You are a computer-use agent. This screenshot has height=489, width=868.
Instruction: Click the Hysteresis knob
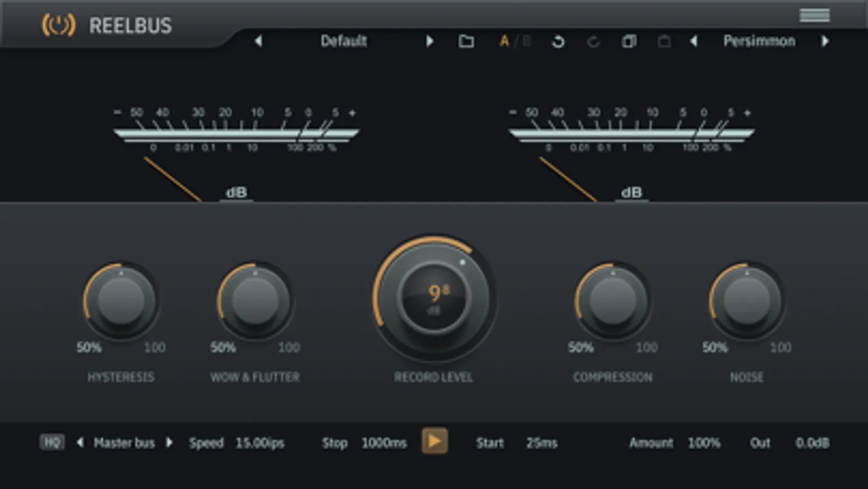tap(121, 300)
